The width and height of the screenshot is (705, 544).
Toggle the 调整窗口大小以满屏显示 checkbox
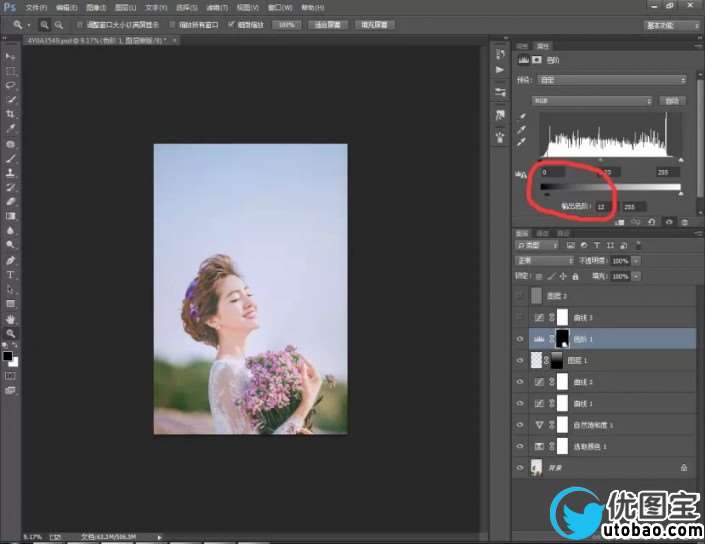tap(80, 25)
